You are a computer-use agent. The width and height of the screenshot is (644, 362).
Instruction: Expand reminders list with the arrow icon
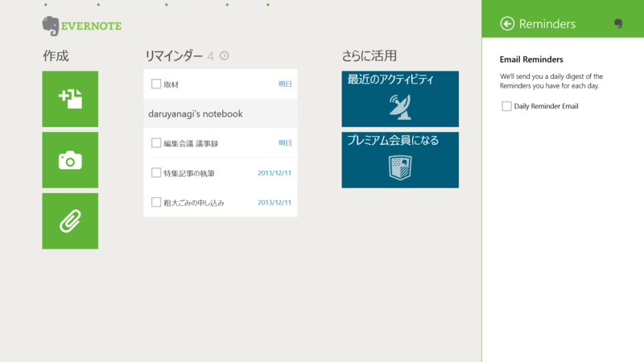pos(225,56)
